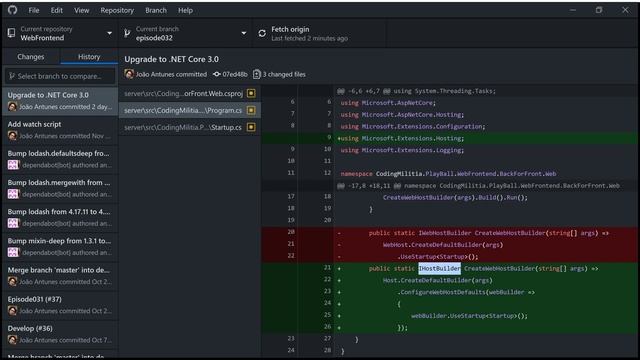The image size is (640, 360).
Task: Click avatar on Add watch script commit
Action: coord(13,136)
